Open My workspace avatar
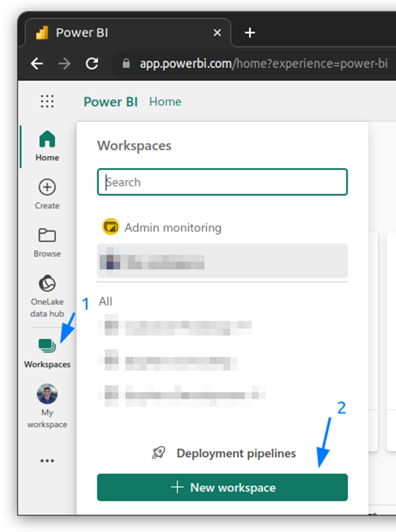The image size is (396, 532). [x=47, y=394]
